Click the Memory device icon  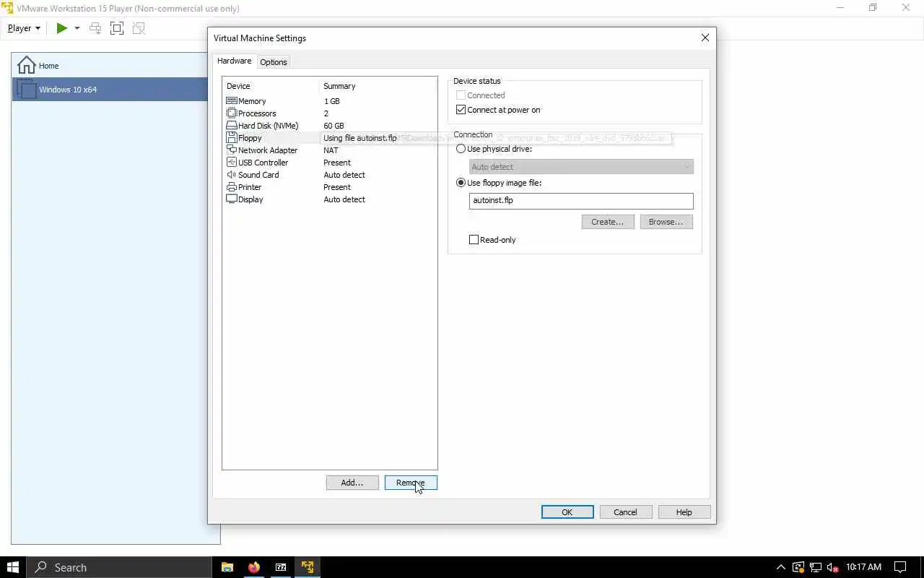click(232, 101)
